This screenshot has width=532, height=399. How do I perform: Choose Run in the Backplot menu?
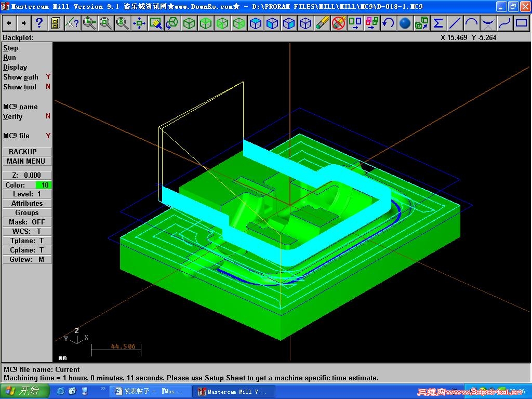tap(9, 57)
